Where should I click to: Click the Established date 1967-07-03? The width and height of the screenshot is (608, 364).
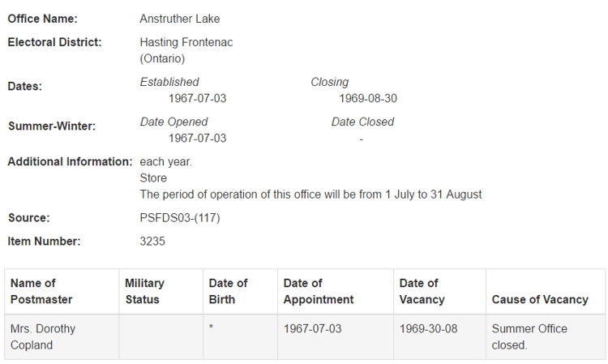[197, 98]
